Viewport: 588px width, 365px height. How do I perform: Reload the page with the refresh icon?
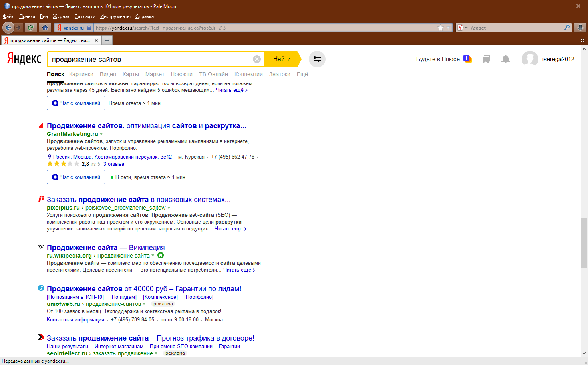point(30,28)
